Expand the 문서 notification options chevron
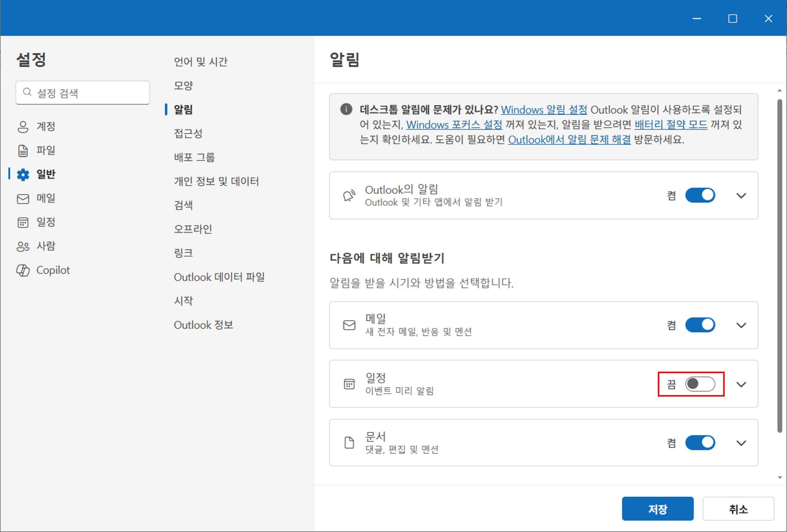Viewport: 787px width, 532px height. pos(741,443)
